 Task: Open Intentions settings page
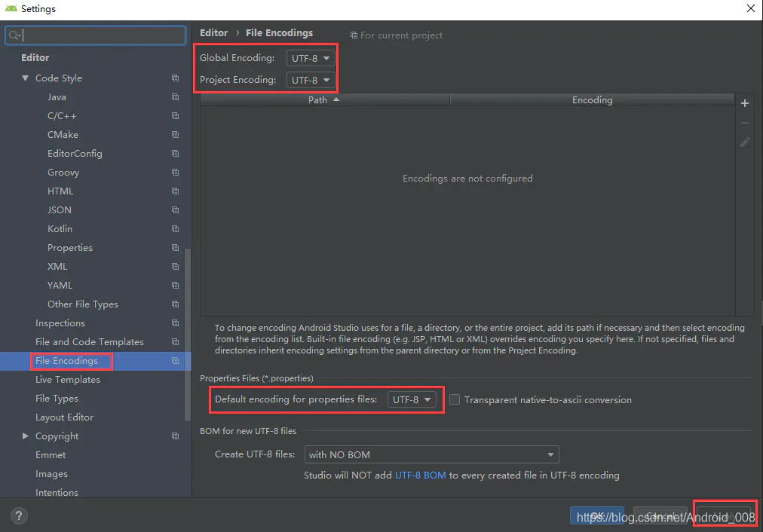click(57, 492)
